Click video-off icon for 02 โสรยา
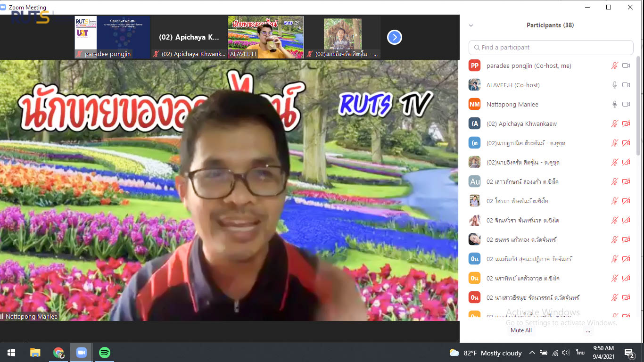Screen dimensions: 644x362 pos(626,201)
